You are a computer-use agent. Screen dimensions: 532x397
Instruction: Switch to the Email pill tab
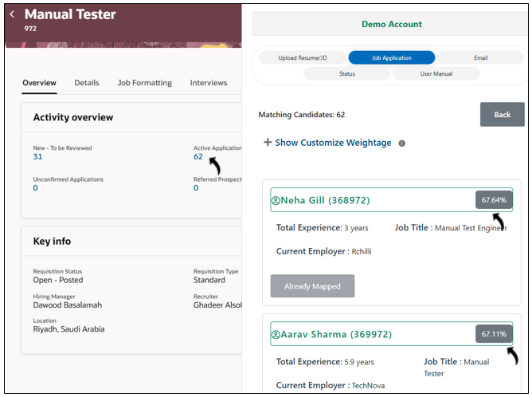tap(480, 57)
